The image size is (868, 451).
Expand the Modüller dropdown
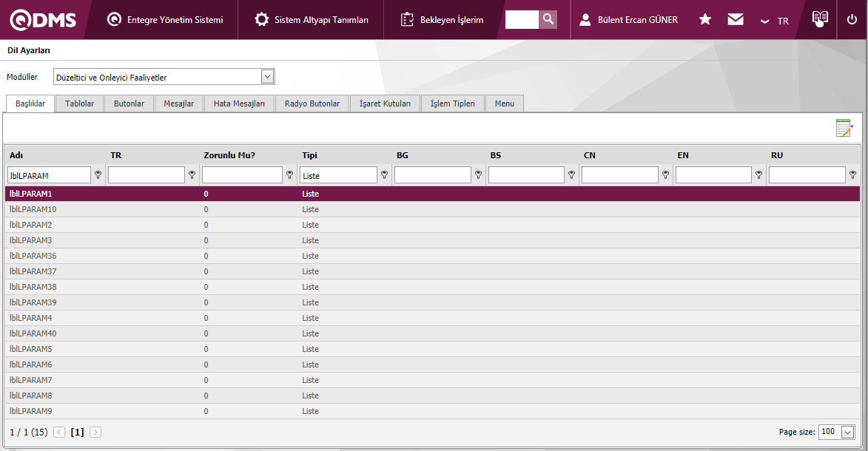click(267, 77)
